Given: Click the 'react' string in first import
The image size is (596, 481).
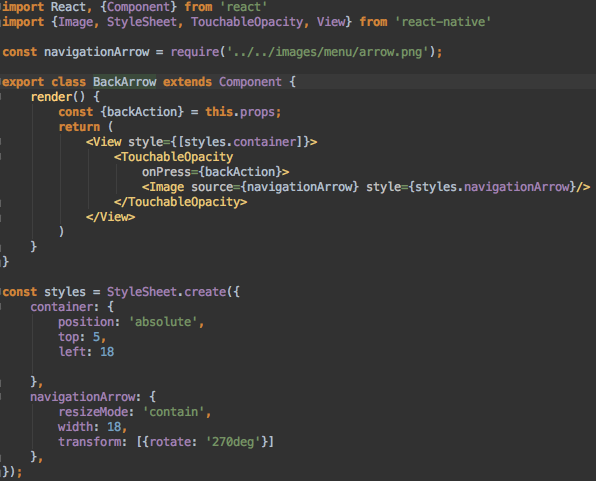Looking at the screenshot, I should click(x=244, y=7).
